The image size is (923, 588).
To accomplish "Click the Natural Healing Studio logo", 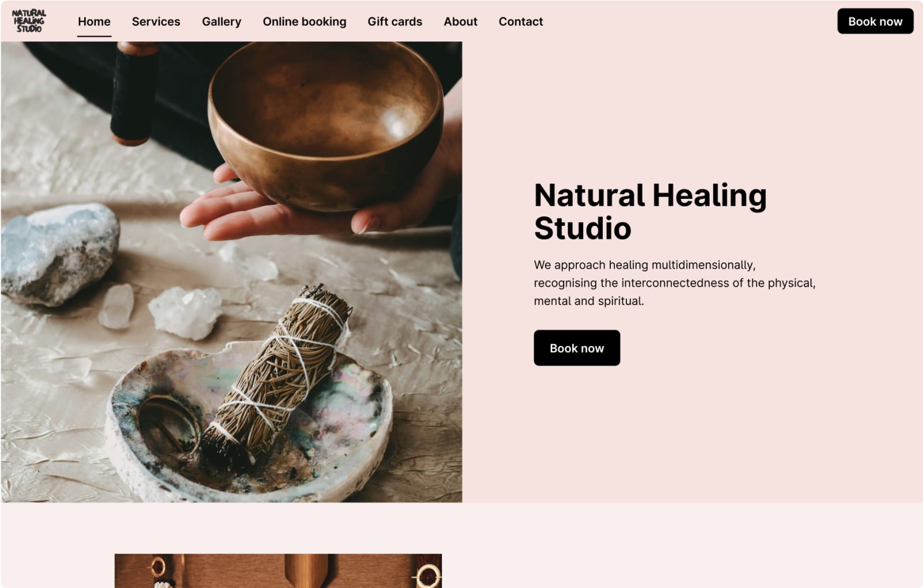I will click(x=29, y=21).
